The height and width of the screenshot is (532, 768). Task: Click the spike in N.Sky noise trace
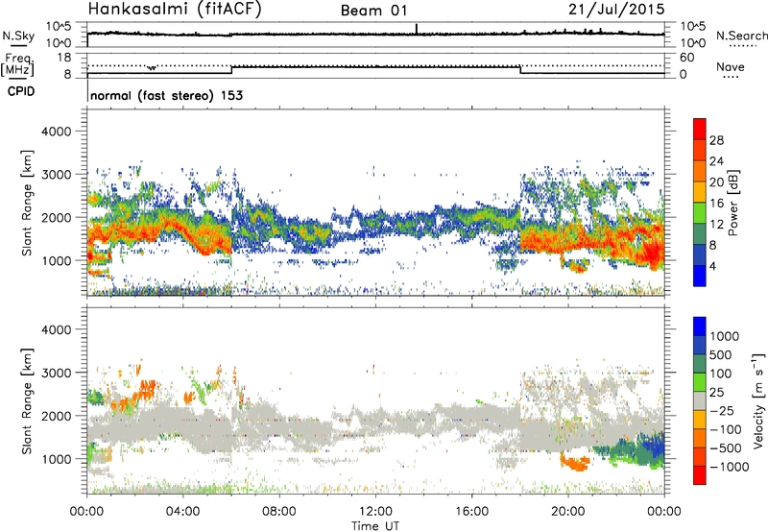point(417,29)
